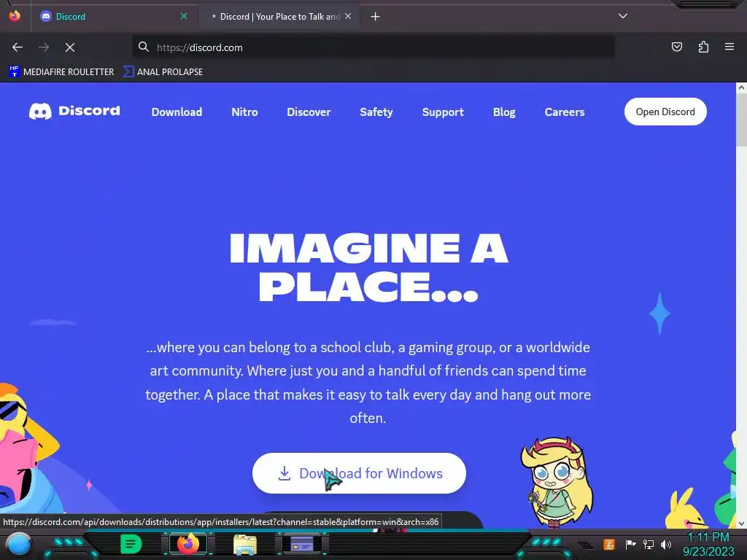Open the blue card app on taskbar
Screen dimensions: 747x560
(302, 544)
